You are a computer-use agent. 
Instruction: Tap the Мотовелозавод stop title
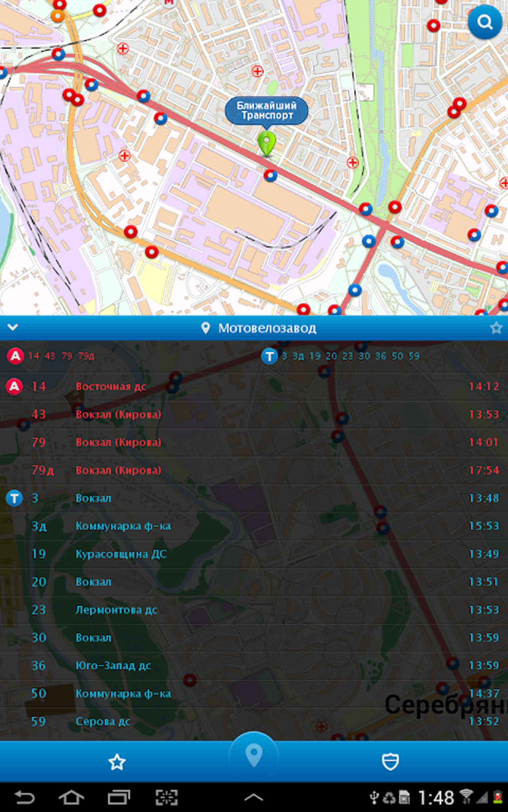(267, 328)
